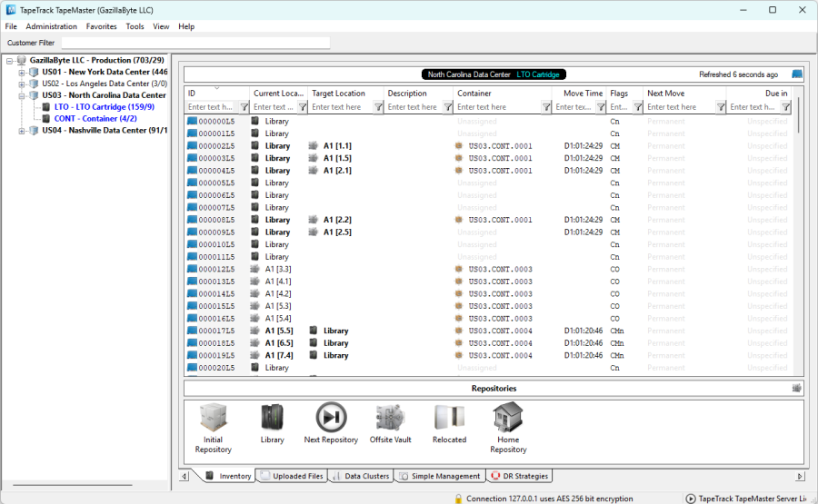The height and width of the screenshot is (504, 818).
Task: Click the Container column filter icon
Action: 545,107
